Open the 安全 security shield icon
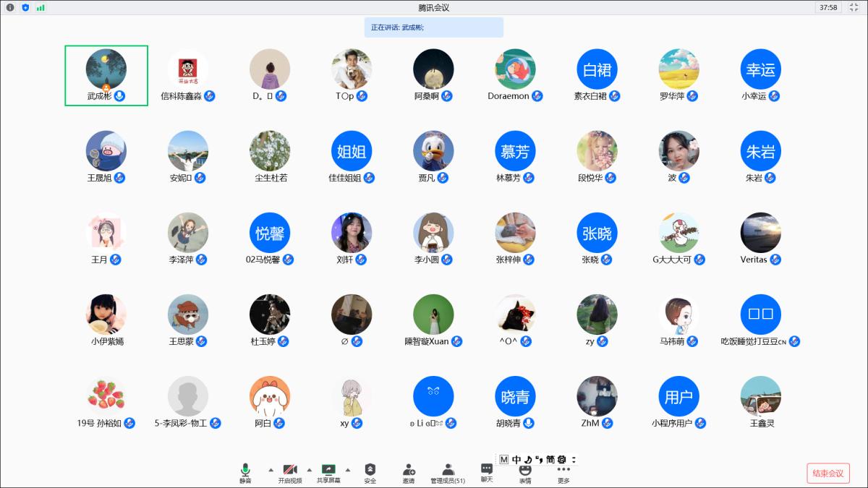The width and height of the screenshot is (868, 488). 370,470
